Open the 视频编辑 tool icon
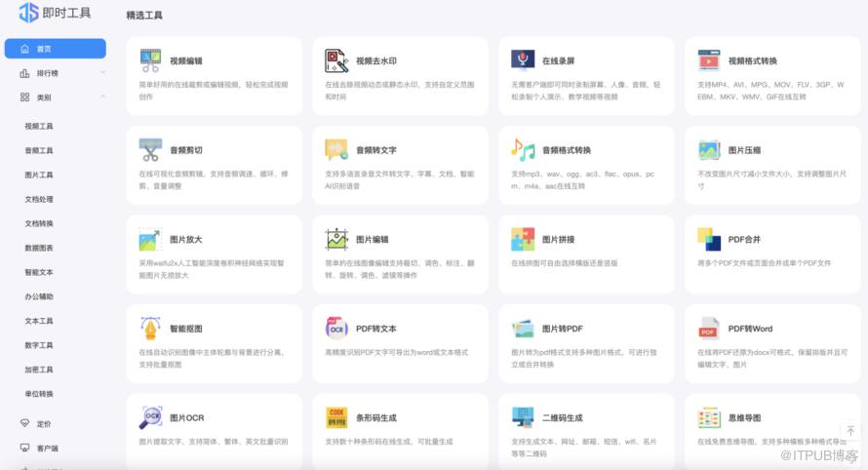The width and height of the screenshot is (868, 470). click(150, 60)
